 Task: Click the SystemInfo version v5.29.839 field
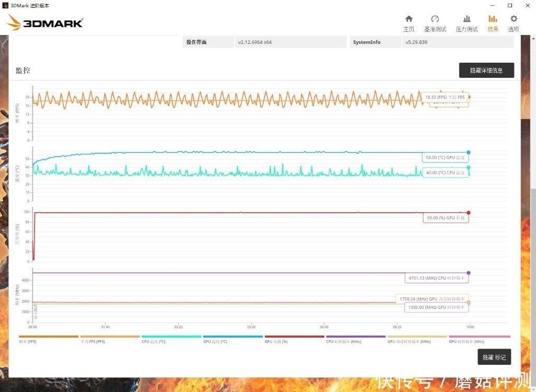point(458,42)
